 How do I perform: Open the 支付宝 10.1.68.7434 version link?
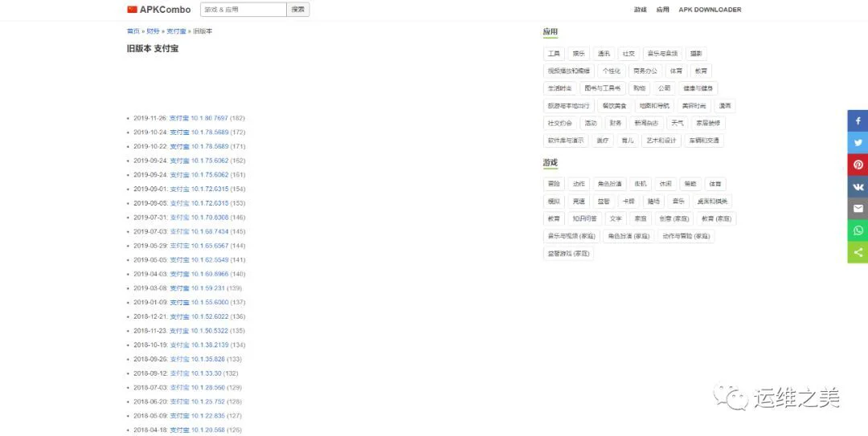199,232
